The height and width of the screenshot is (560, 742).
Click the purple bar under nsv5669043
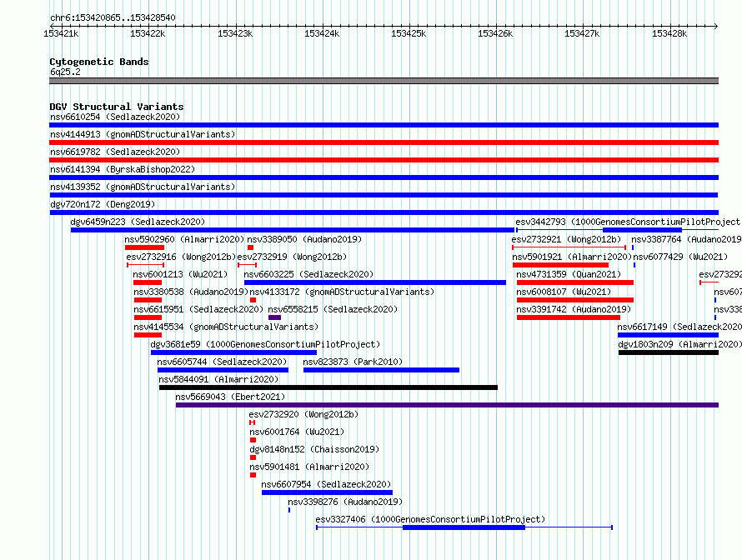447,405
